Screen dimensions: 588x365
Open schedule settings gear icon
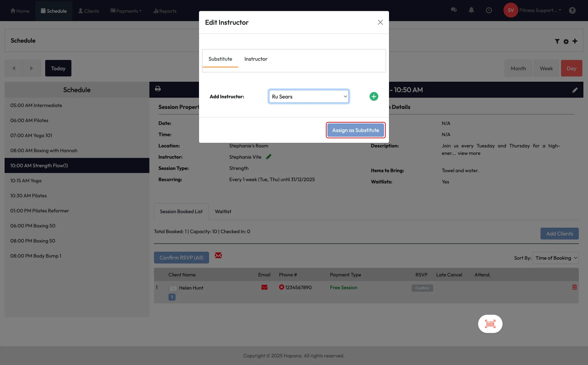point(566,41)
